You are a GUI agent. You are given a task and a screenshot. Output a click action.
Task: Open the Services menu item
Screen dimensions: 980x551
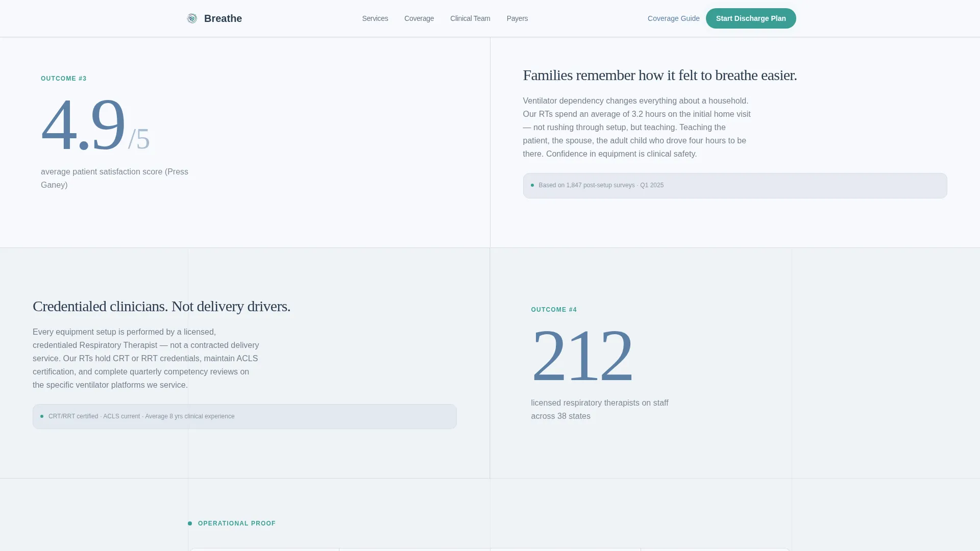pos(375,18)
